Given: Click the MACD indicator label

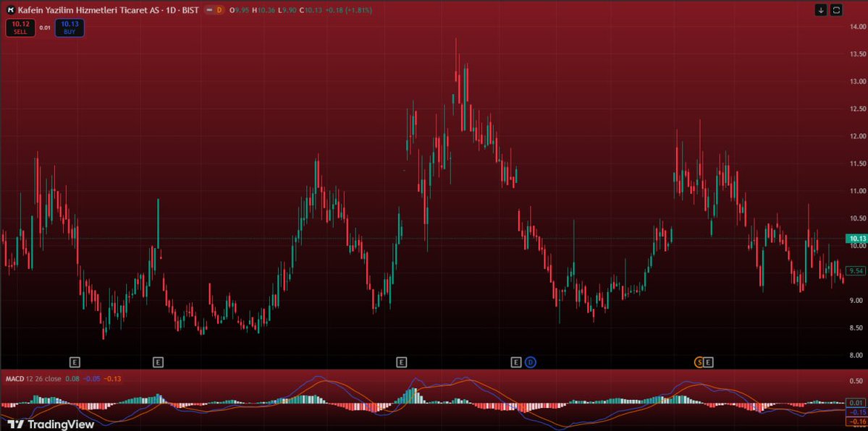Looking at the screenshot, I should [14, 378].
